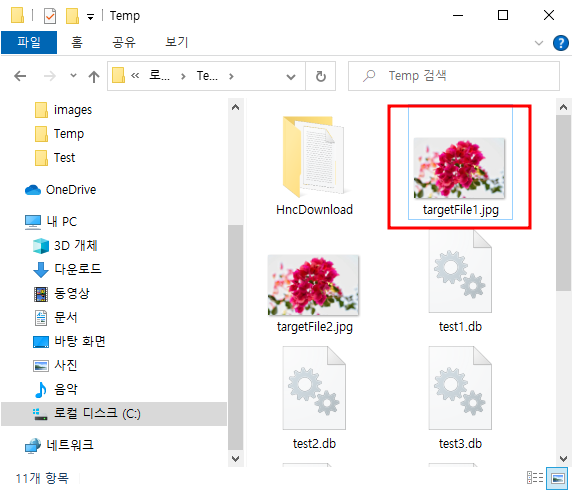The width and height of the screenshot is (573, 491).
Task: Open the Customize Quick Access Toolbar dropdown
Action: pyautogui.click(x=90, y=17)
